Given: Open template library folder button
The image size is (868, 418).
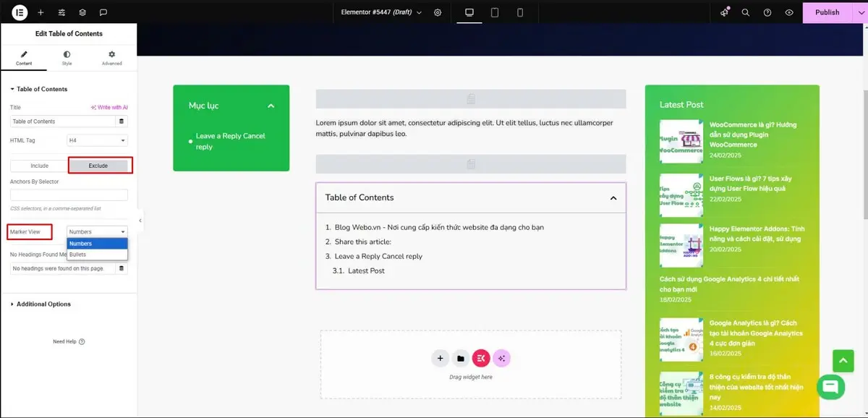Looking at the screenshot, I should (461, 358).
